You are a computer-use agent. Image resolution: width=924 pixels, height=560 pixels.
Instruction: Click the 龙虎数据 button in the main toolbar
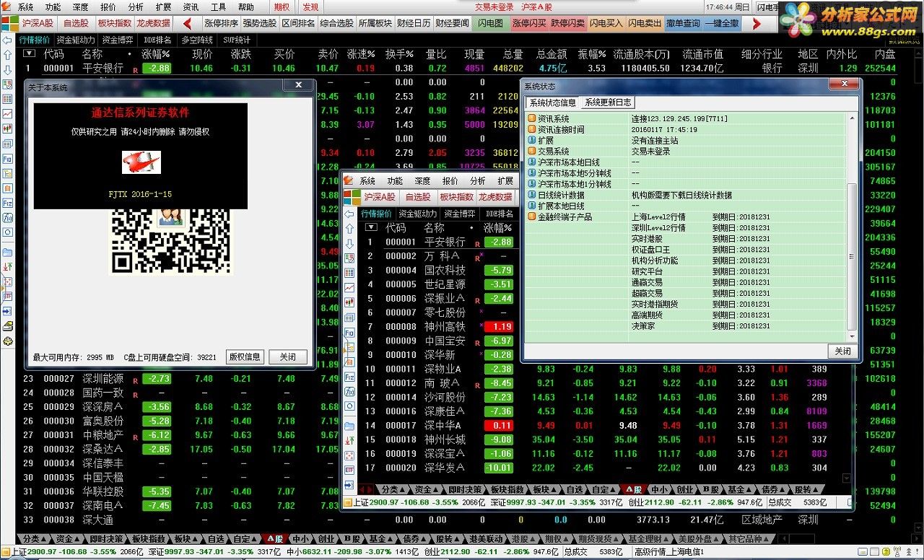point(153,23)
